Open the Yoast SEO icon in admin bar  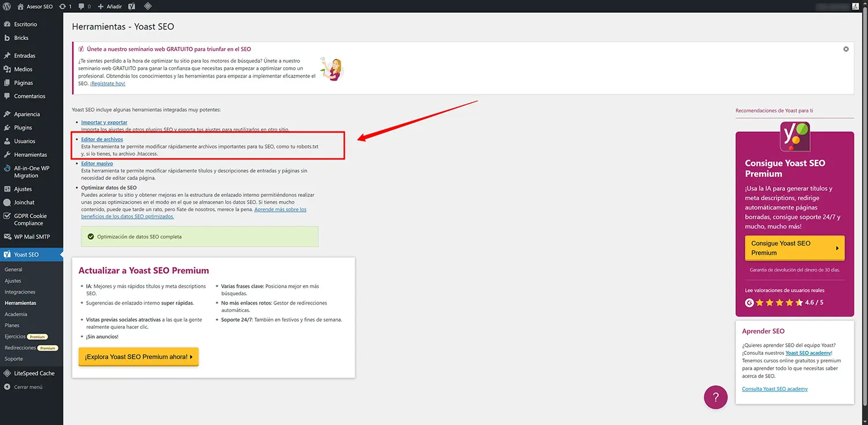click(x=131, y=6)
